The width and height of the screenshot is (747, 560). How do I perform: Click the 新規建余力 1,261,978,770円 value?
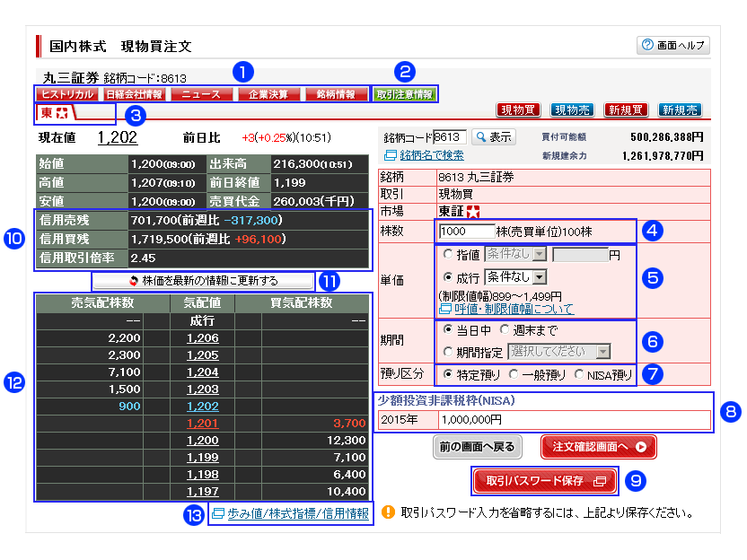click(664, 156)
